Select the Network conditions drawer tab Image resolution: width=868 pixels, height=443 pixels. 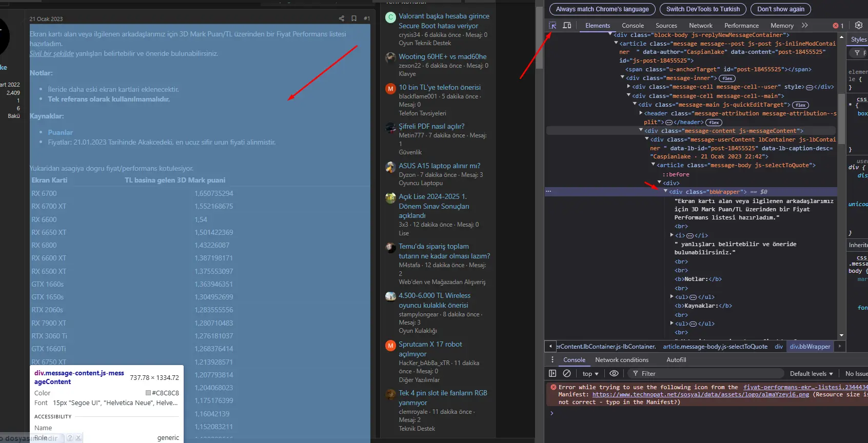pos(622,360)
